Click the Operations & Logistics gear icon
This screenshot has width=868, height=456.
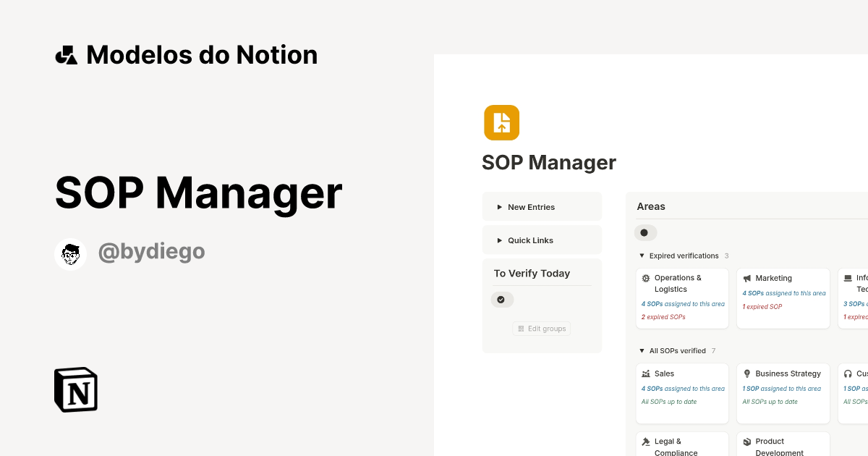click(x=646, y=277)
